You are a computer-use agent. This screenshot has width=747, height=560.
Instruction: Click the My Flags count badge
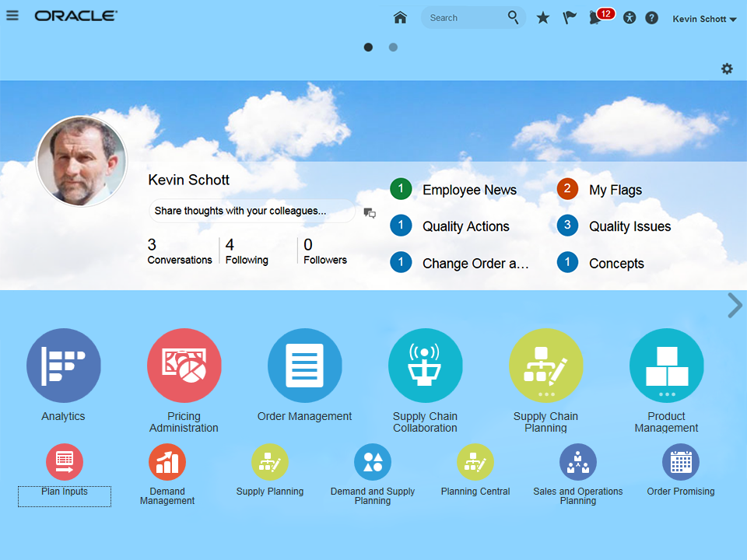point(567,188)
